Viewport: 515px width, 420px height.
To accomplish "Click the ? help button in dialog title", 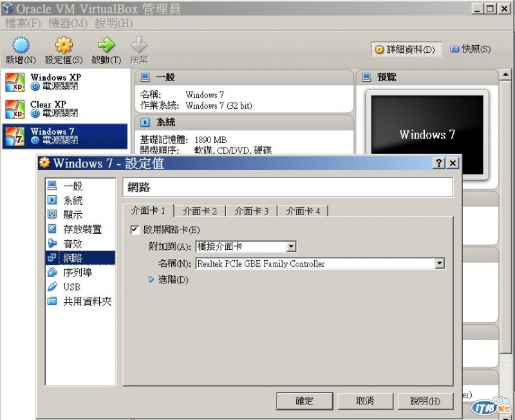I will [x=439, y=163].
